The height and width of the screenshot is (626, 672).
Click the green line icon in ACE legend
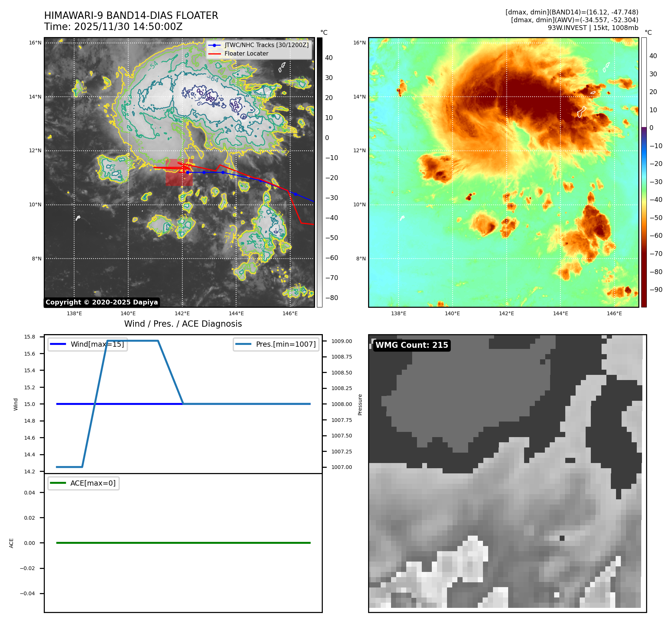point(58,483)
